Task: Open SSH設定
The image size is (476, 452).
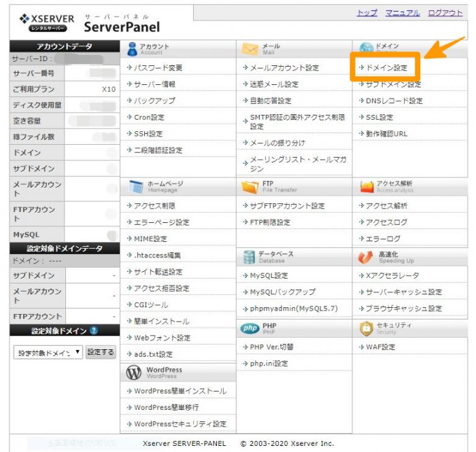Action: pyautogui.click(x=148, y=134)
